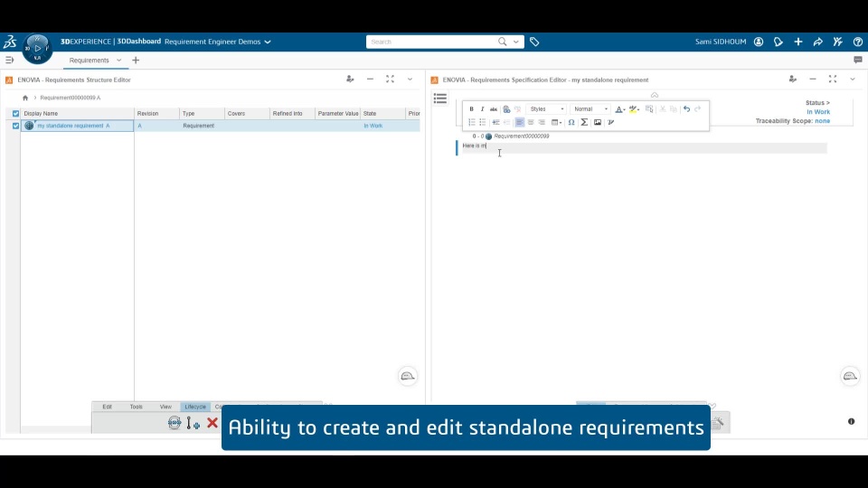Open the tag (6WTags) icon
Viewport: 868px width, 488px height.
[x=534, y=42]
